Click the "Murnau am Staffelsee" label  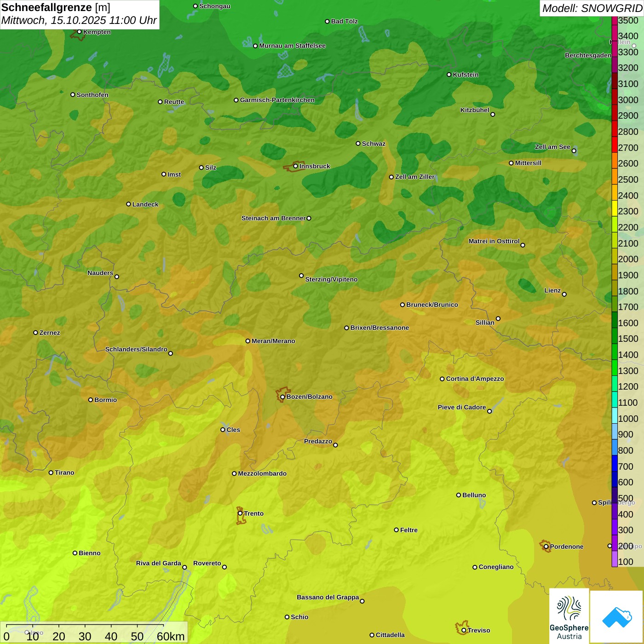point(292,46)
